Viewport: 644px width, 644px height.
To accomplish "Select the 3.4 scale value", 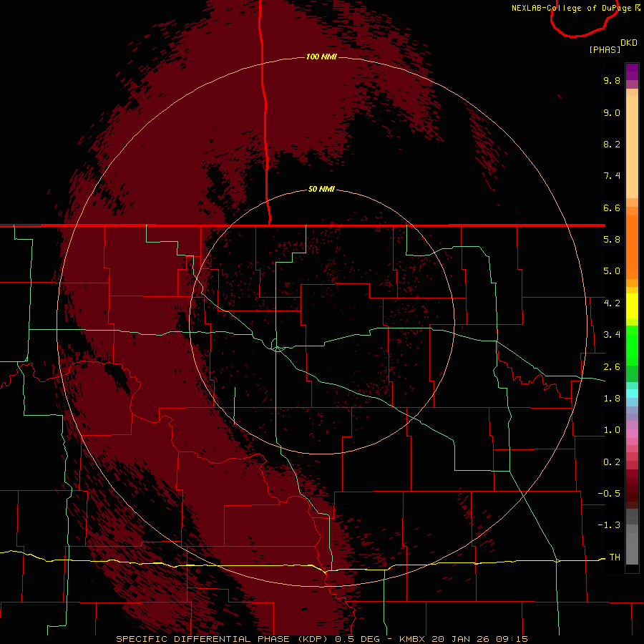I will [x=612, y=335].
